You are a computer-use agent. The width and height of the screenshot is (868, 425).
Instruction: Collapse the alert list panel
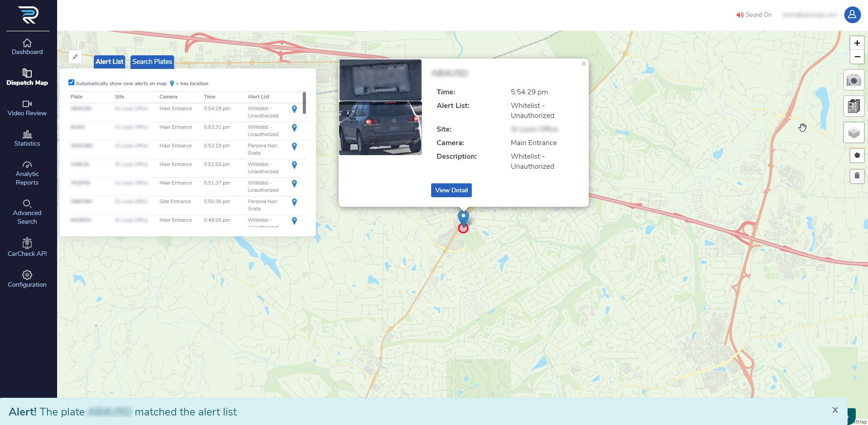click(75, 57)
